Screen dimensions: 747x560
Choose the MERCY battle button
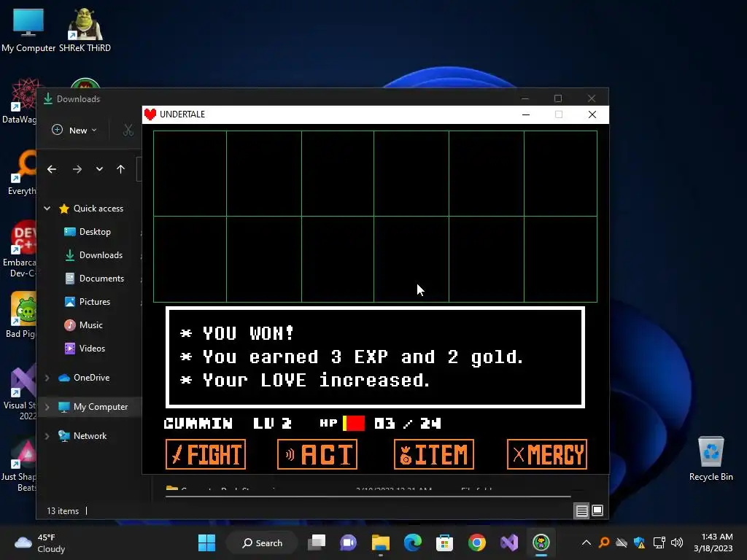point(547,454)
